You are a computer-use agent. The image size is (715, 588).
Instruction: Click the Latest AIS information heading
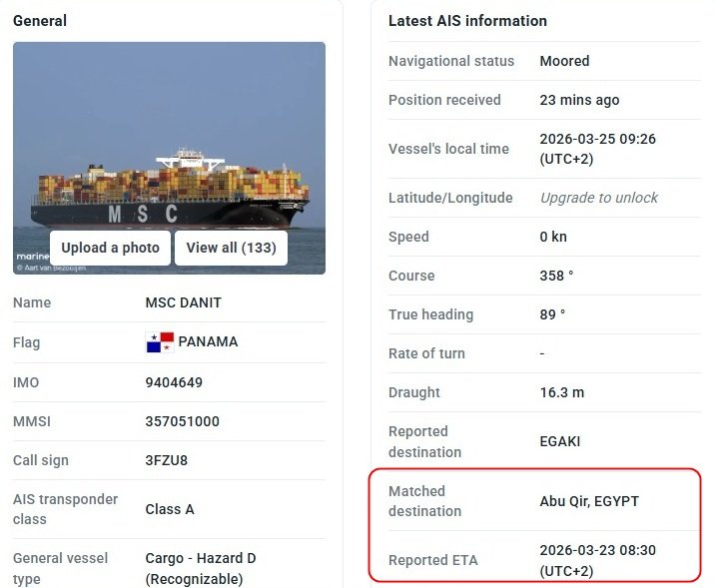click(x=467, y=20)
